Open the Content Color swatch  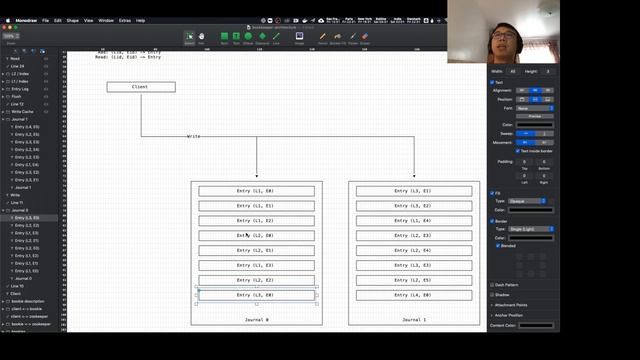[x=536, y=326]
